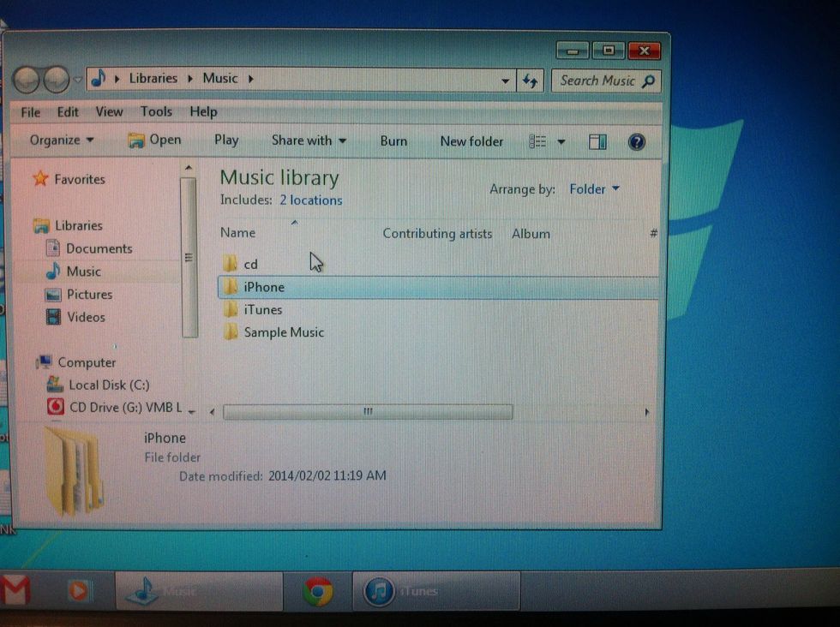Click the Pictures library icon
The width and height of the screenshot is (840, 627).
tap(52, 295)
